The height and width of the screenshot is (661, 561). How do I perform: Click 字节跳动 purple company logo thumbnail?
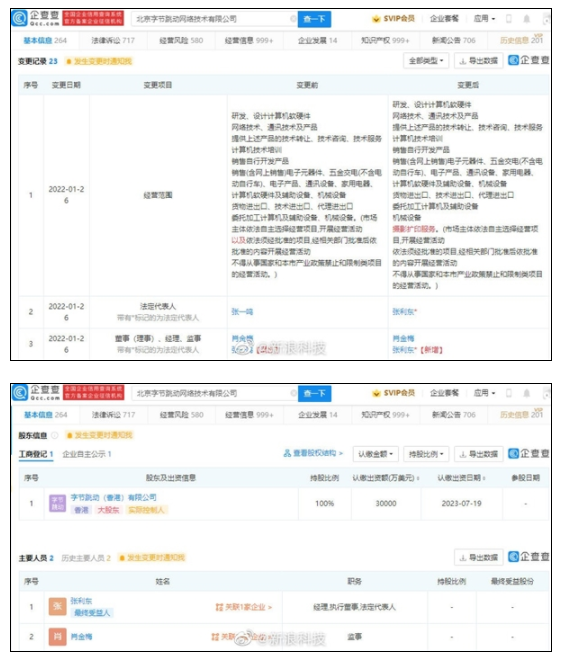click(57, 503)
